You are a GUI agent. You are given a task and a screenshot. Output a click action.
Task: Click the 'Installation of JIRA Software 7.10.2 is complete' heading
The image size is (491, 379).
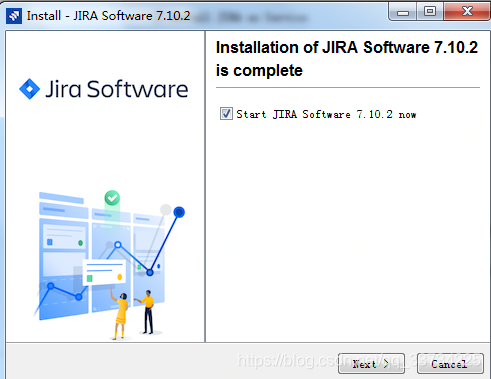347,59
